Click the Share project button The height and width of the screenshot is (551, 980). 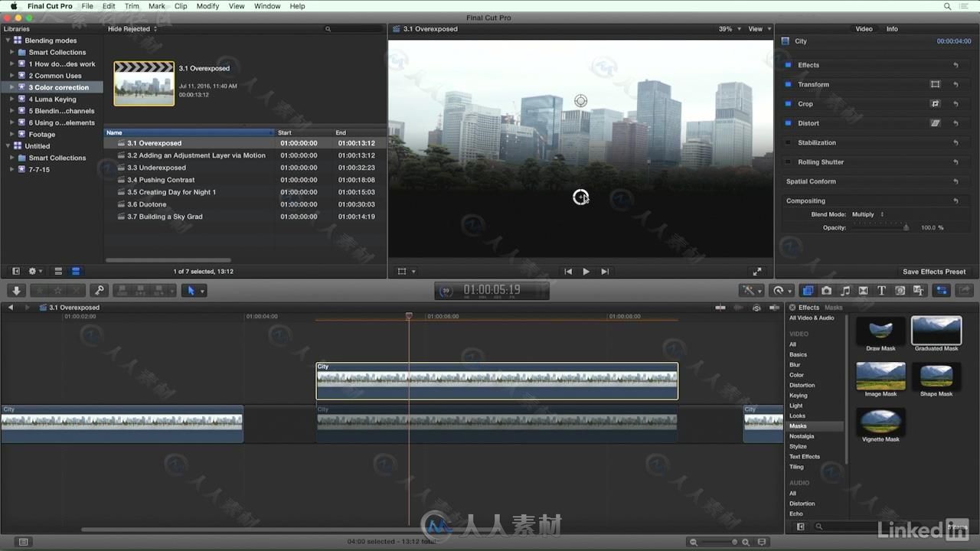pyautogui.click(x=965, y=291)
